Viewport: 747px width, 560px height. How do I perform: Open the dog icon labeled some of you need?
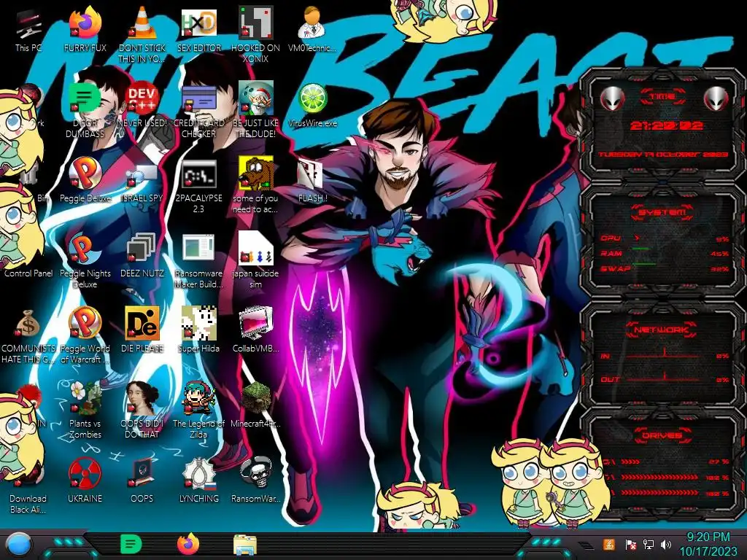pos(255,172)
